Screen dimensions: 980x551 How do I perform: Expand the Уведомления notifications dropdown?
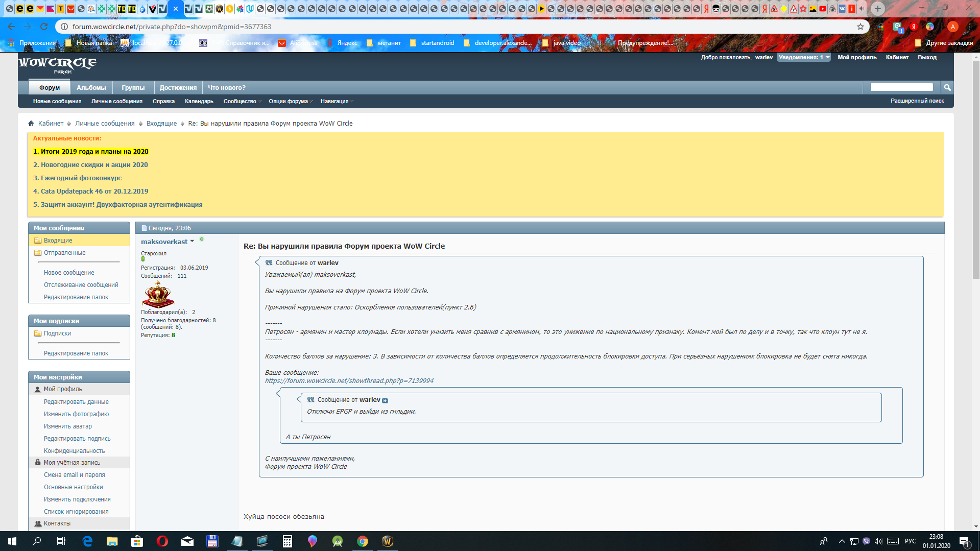803,58
